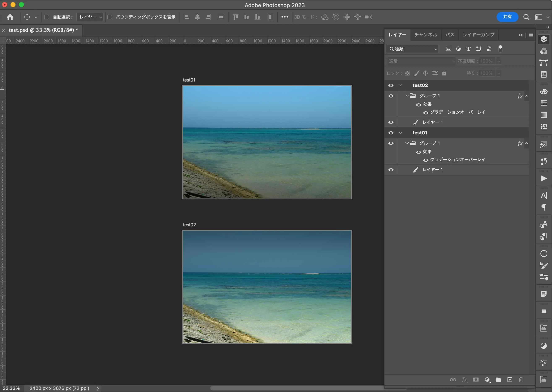Viewport: 552px width, 392px height.
Task: Click the trash icon to delete layer
Action: point(521,380)
